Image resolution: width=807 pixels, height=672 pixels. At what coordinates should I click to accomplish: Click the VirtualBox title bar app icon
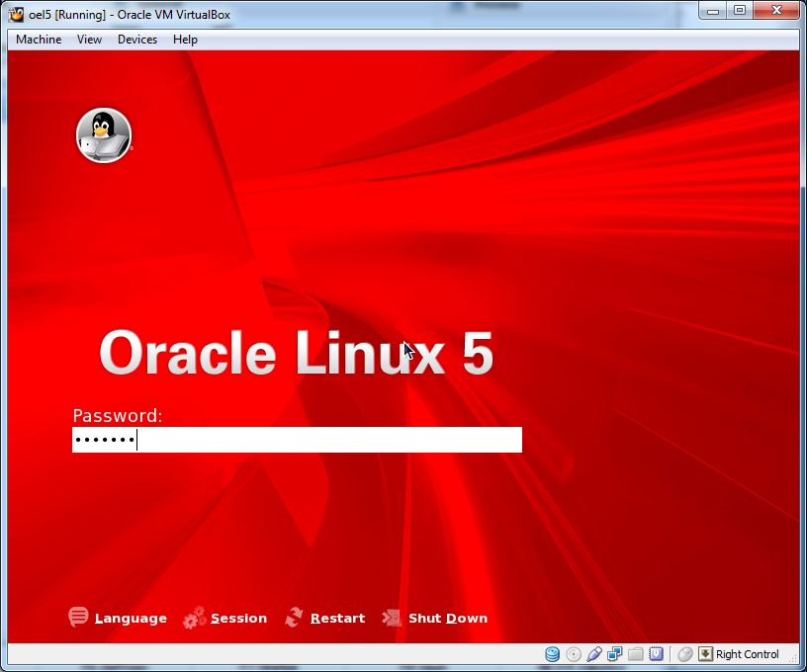point(17,14)
